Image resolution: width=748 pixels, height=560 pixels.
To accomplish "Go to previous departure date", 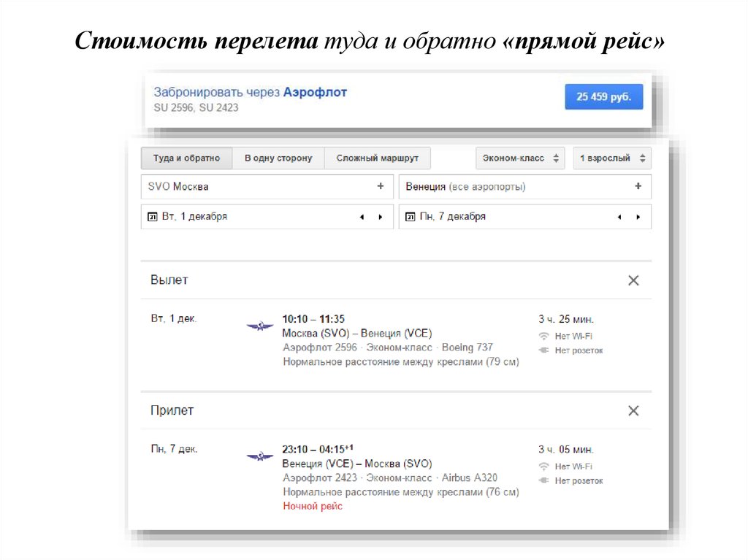I will (x=362, y=217).
